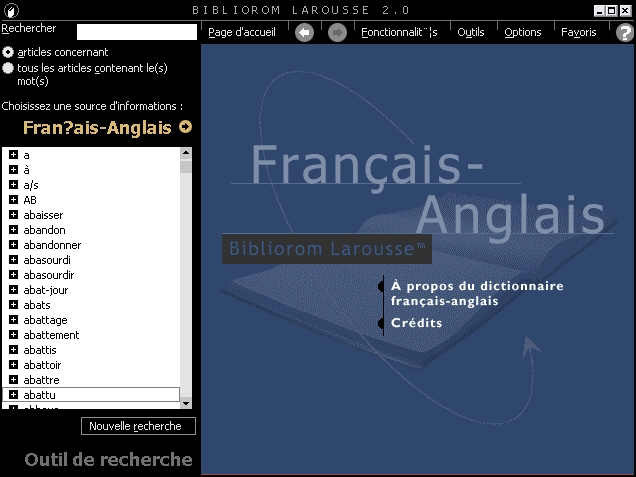Select the word 'abasourdi' in list
Screen dimensions: 636x477
pos(47,260)
